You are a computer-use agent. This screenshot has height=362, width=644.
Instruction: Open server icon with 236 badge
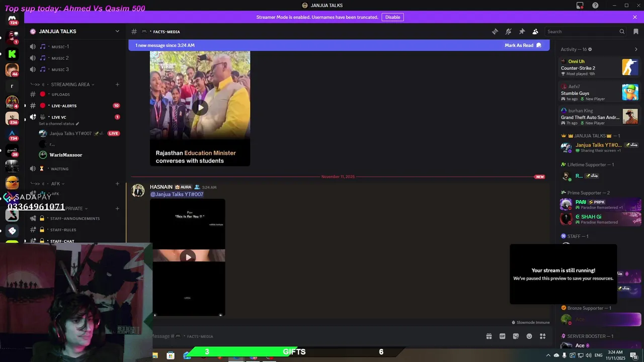click(x=12, y=118)
